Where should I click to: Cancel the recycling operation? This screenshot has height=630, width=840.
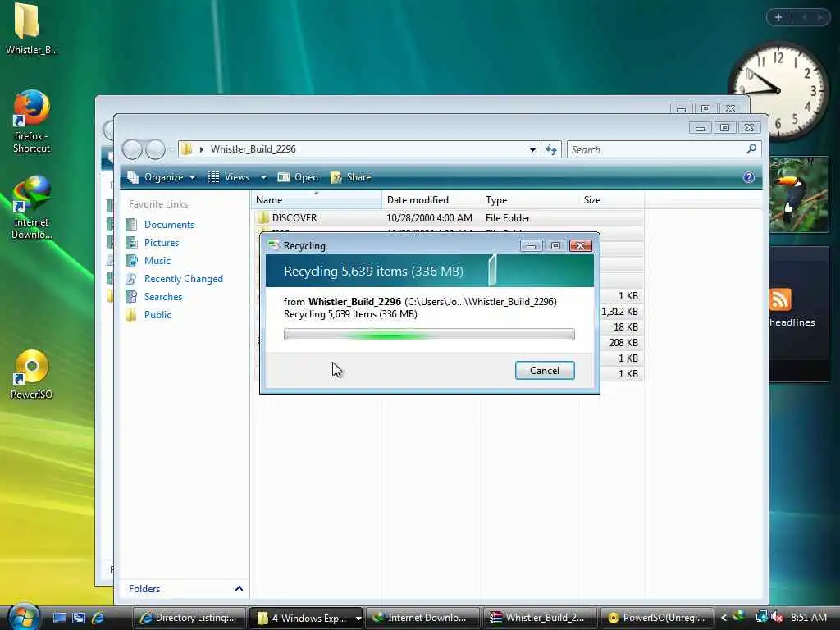tap(545, 370)
